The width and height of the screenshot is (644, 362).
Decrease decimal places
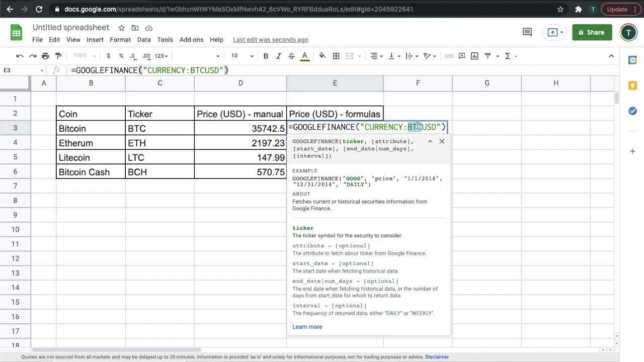coord(133,56)
